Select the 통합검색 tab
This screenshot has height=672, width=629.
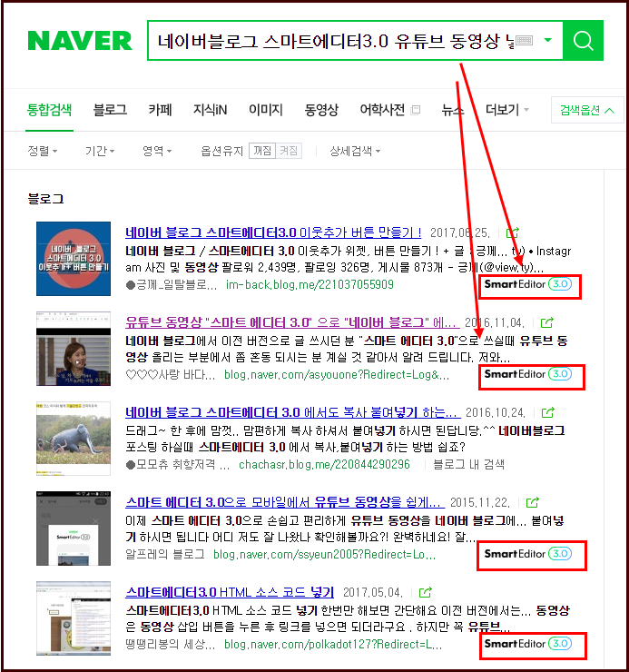tap(49, 110)
